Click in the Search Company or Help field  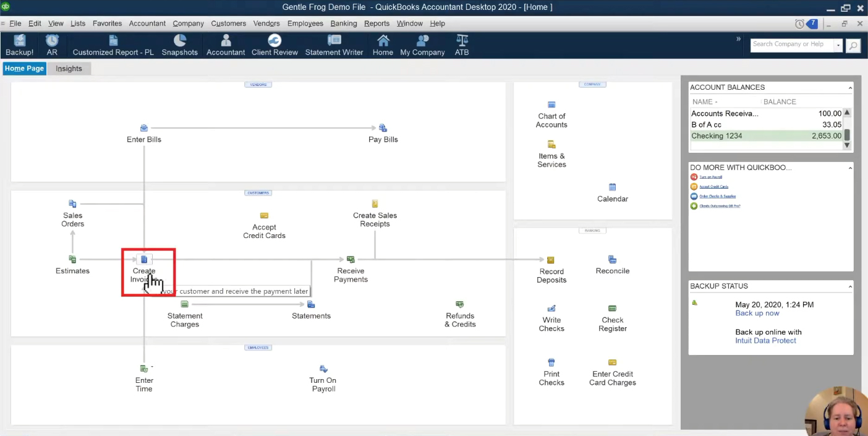pos(792,45)
